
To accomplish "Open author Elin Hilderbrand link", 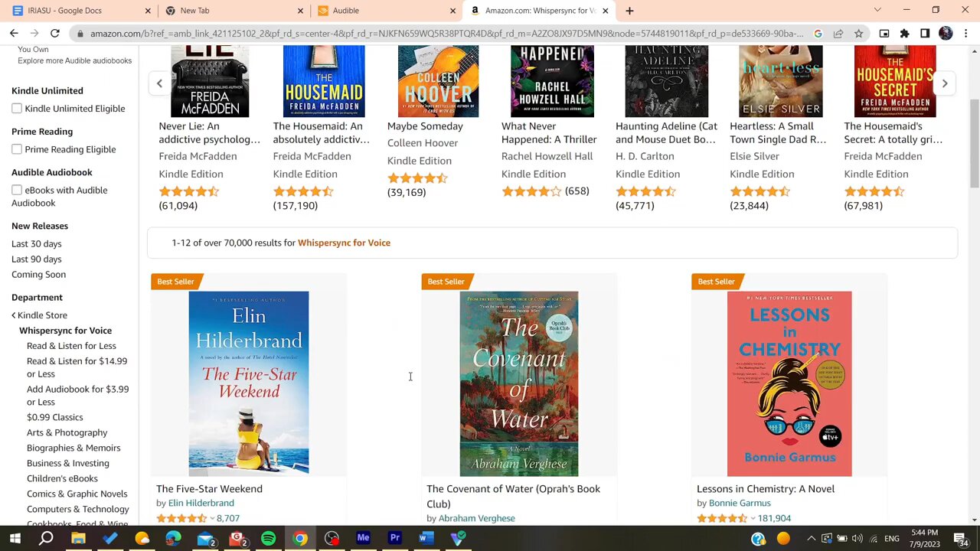I will click(x=201, y=504).
